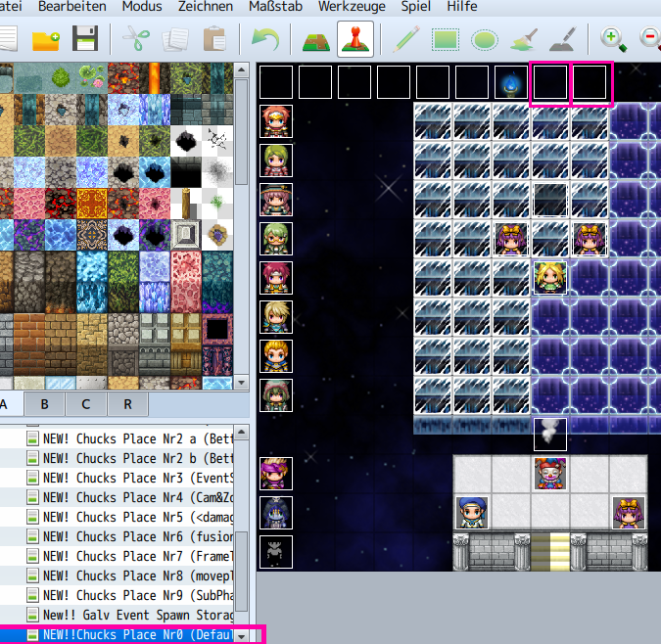
Task: Select the Pencil drawing tool
Action: [406, 39]
